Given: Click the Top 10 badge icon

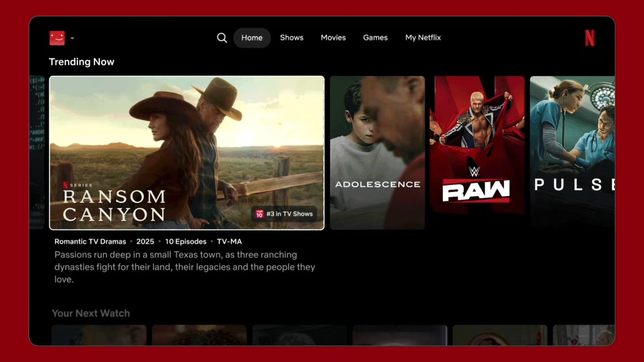Looking at the screenshot, I should click(x=259, y=214).
